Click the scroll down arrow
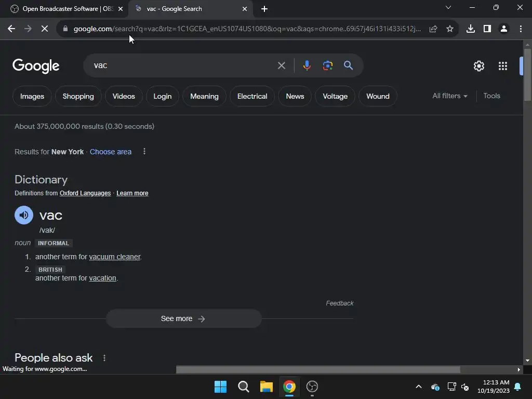 coord(527,361)
